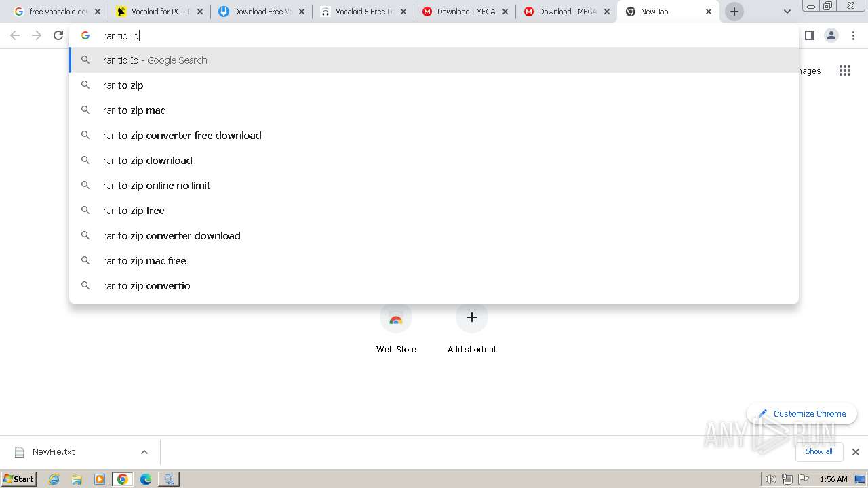Select 'rar to zip free' suggestion

click(434, 211)
